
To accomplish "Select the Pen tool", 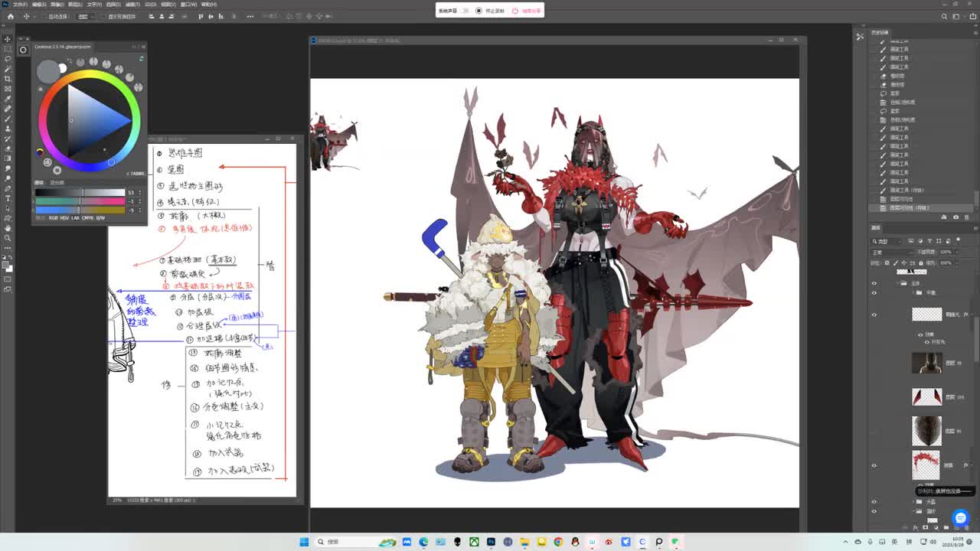I will [x=8, y=188].
